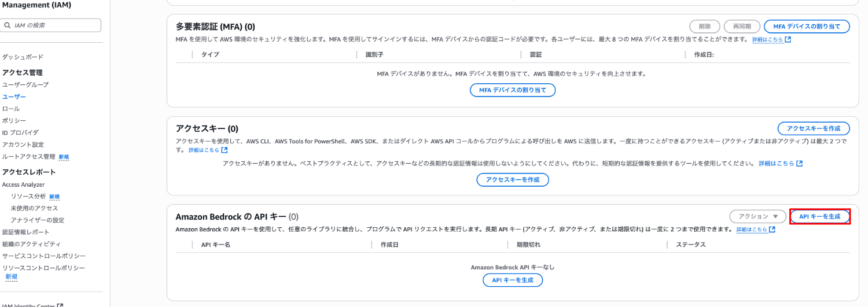This screenshot has width=868, height=307.
Task: Click the Amazon Bedrock の API キー heading
Action: click(x=231, y=217)
